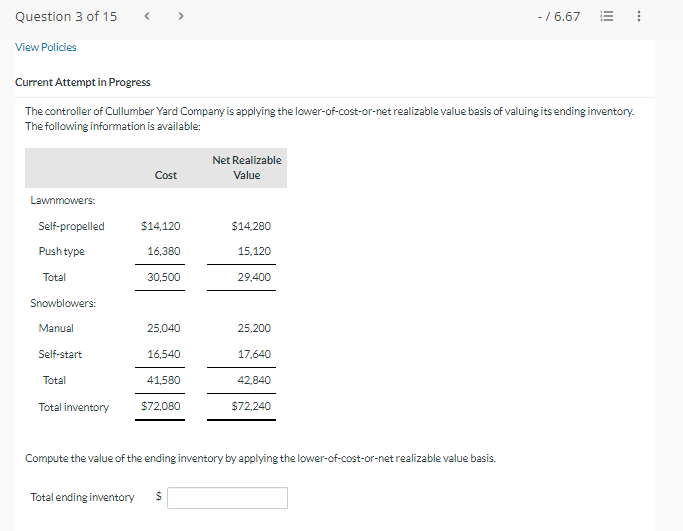Click the Total ending inventory input field
The width and height of the screenshot is (683, 531).
pyautogui.click(x=227, y=497)
